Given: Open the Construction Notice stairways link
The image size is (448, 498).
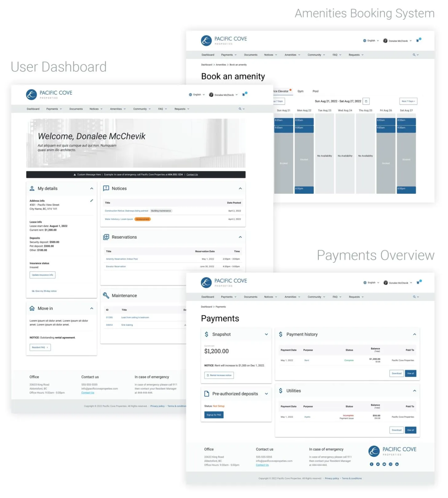Looking at the screenshot, I should pyautogui.click(x=126, y=211).
